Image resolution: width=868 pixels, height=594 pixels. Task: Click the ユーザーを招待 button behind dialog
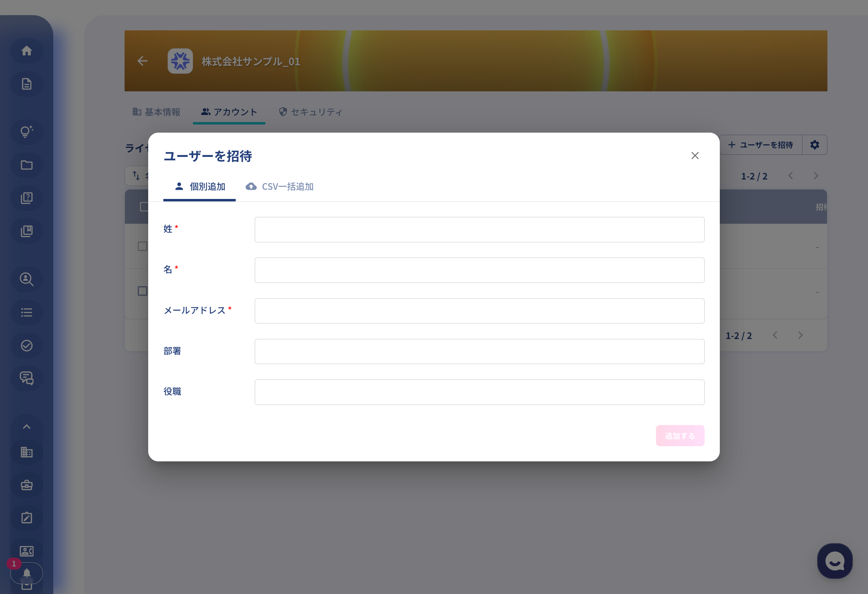(x=761, y=145)
